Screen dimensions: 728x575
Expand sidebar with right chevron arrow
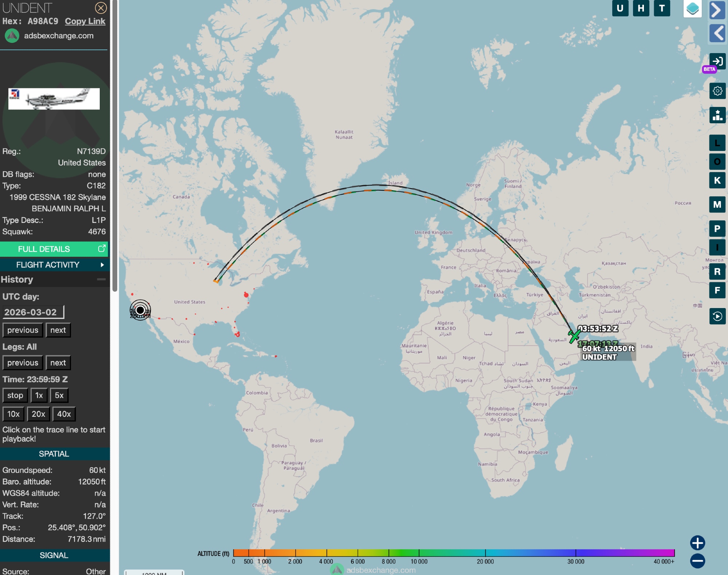tap(717, 10)
